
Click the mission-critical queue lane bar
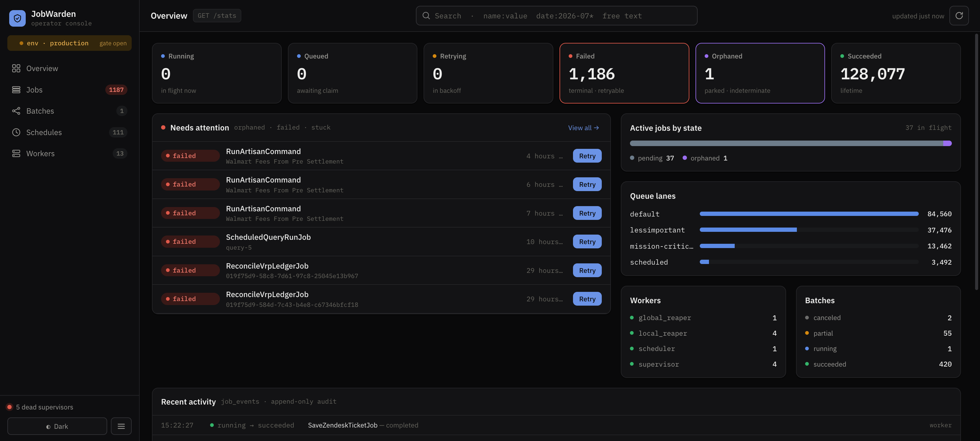click(x=809, y=246)
